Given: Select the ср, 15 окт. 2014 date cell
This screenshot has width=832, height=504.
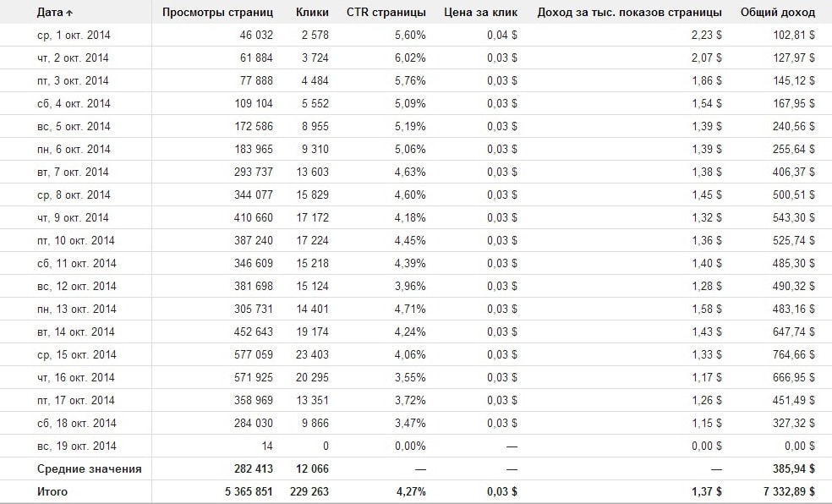Looking at the screenshot, I should pos(76,354).
